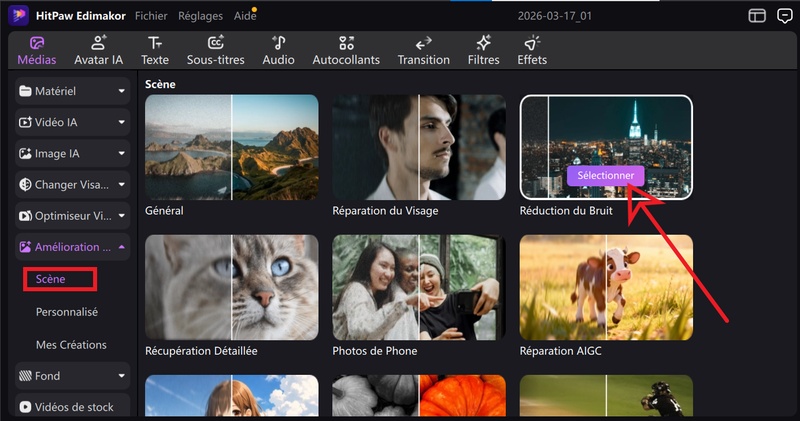
Task: Expand the Vidéo IA dropdown arrow
Action: click(x=121, y=122)
